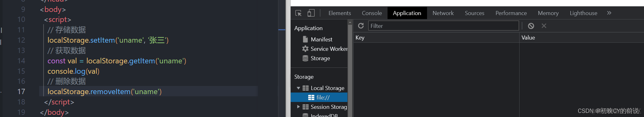Delete the selected storage entry
This screenshot has height=117, width=644.
(544, 26)
